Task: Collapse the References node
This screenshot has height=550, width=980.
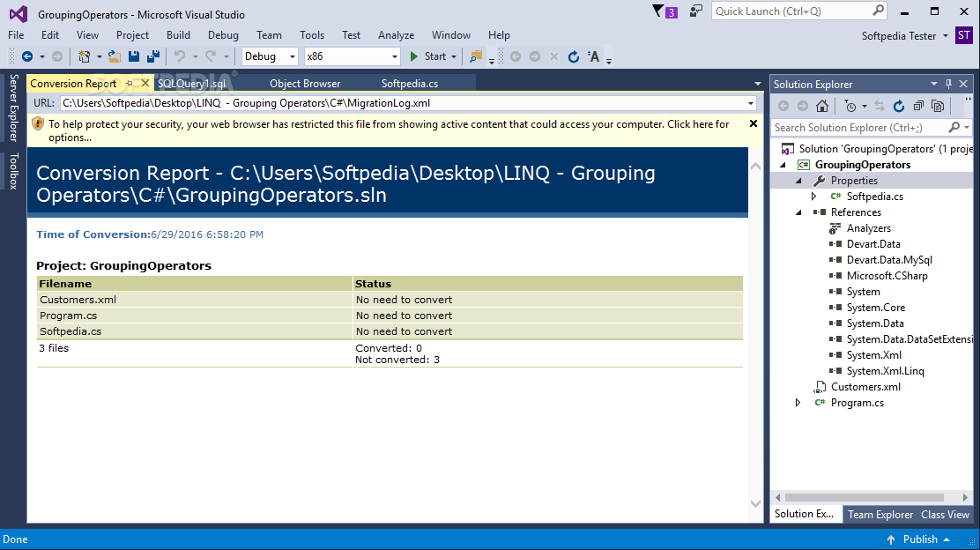Action: (799, 212)
